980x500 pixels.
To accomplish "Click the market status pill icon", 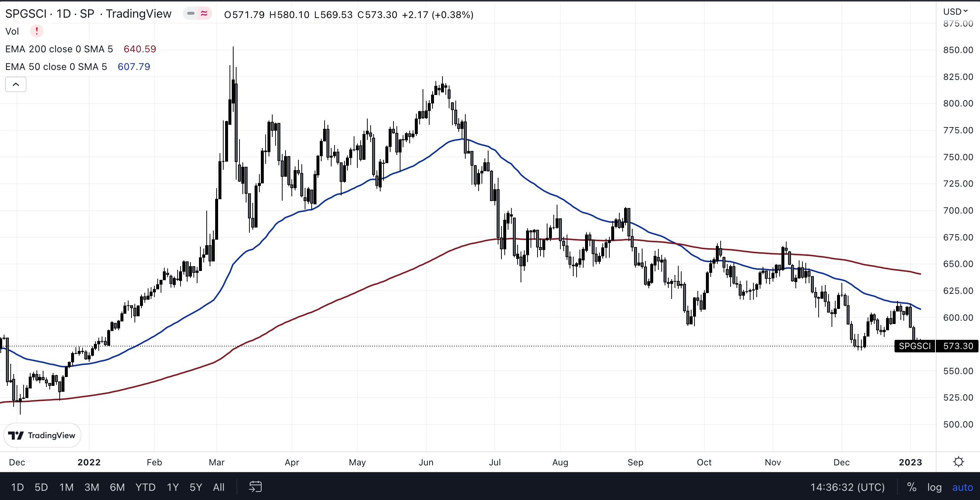I will pos(191,14).
